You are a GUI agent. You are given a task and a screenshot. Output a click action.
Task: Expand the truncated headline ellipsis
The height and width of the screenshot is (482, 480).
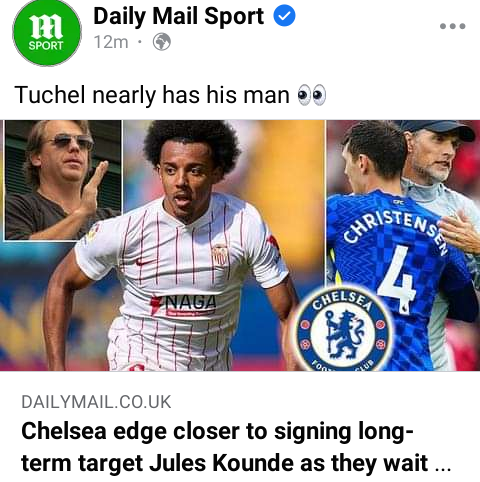click(x=443, y=465)
